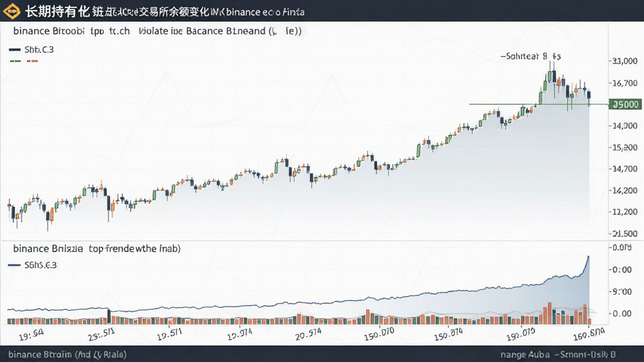Click the 15,900 label on the price axis
Image resolution: width=644 pixels, height=362 pixels.
tap(625, 147)
